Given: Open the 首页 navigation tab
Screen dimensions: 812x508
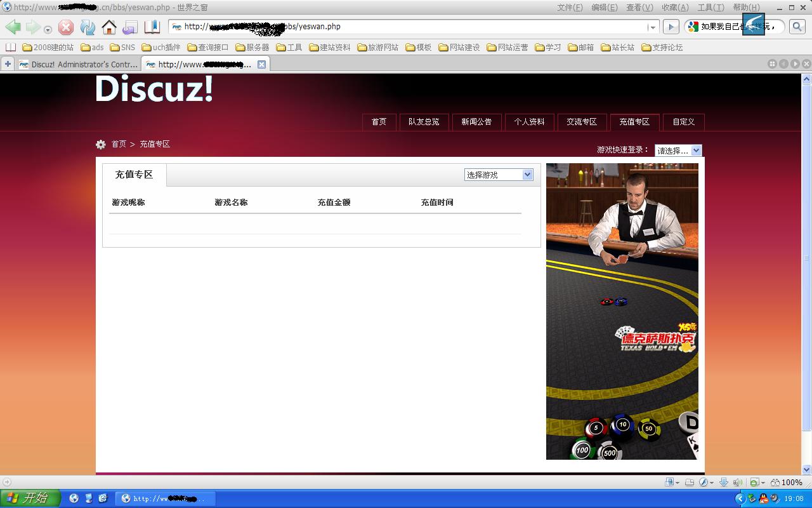Looking at the screenshot, I should (379, 122).
